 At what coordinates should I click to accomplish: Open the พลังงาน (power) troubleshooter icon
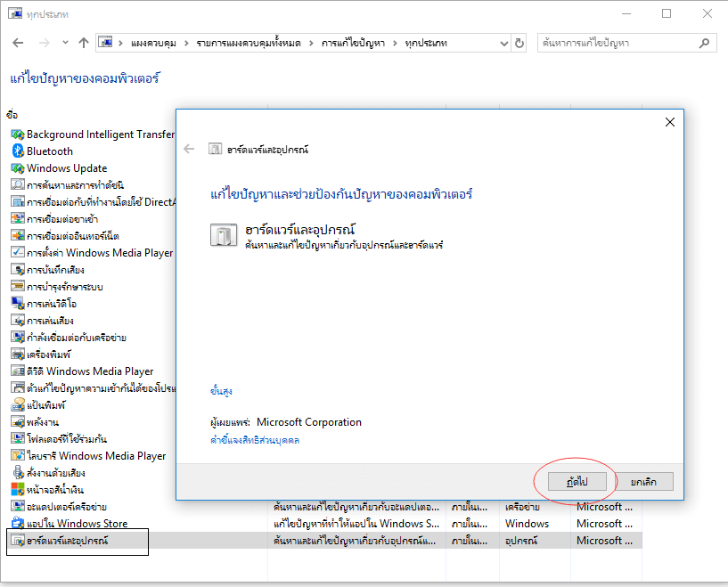coord(17,422)
